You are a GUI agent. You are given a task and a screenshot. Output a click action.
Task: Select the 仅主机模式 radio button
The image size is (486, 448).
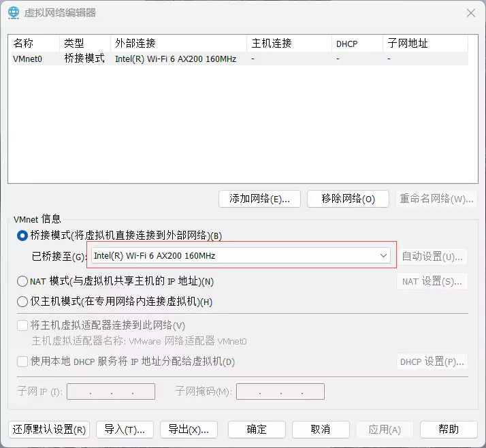pos(22,302)
